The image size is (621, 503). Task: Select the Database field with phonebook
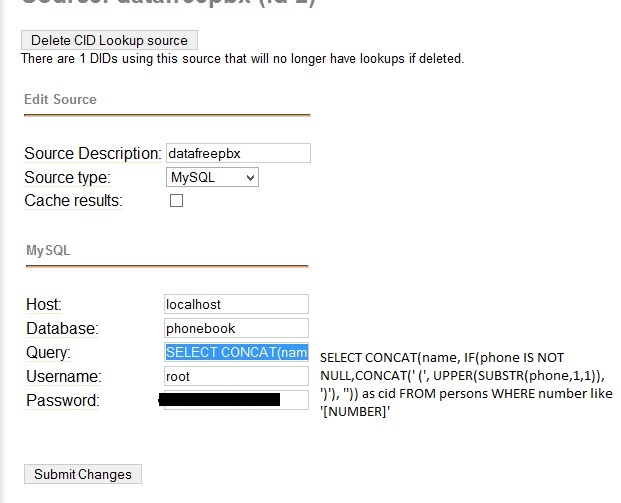236,328
